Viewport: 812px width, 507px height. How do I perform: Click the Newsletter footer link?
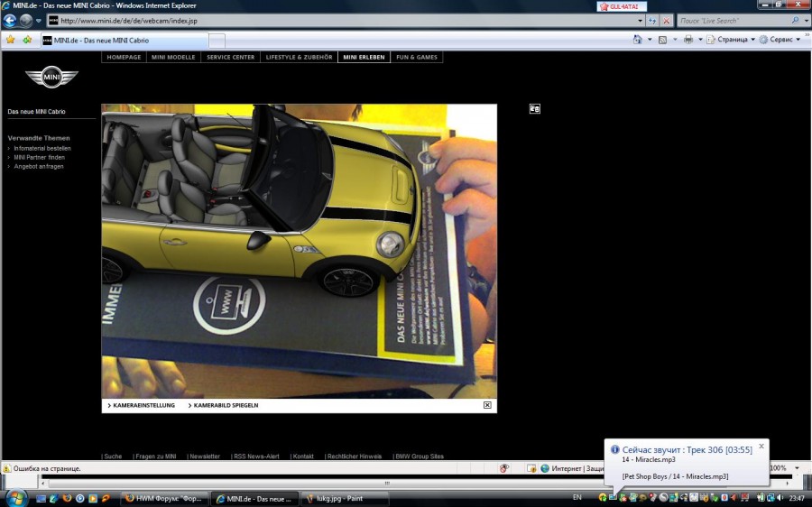tap(204, 456)
